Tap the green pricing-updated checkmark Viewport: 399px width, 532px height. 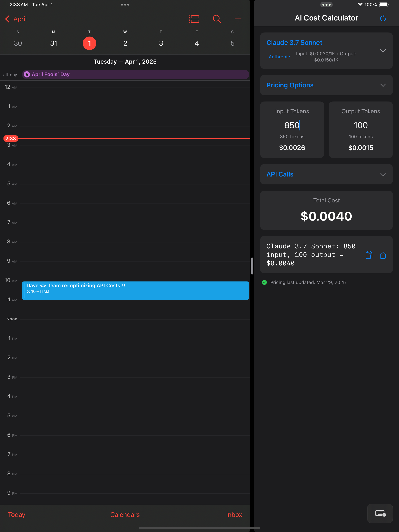click(x=265, y=282)
